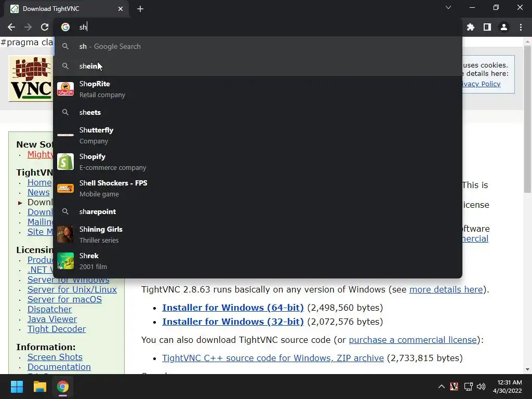The image size is (532, 399).
Task: Select the 'sheets' search suggestion
Action: tap(258, 112)
